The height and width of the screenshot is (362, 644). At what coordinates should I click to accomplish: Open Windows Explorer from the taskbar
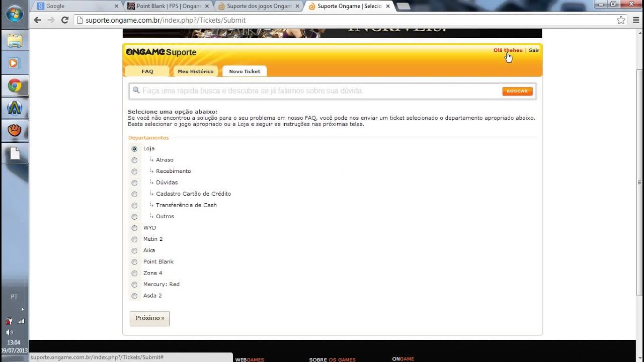(15, 41)
